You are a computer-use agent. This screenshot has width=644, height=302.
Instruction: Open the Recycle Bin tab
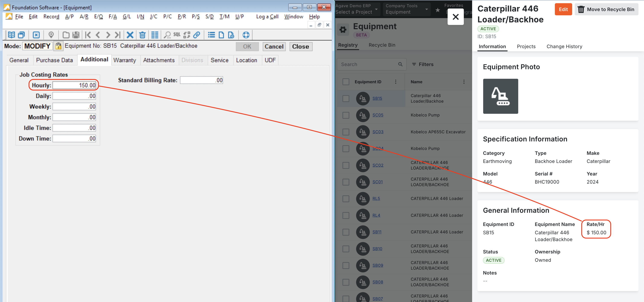pos(382,45)
